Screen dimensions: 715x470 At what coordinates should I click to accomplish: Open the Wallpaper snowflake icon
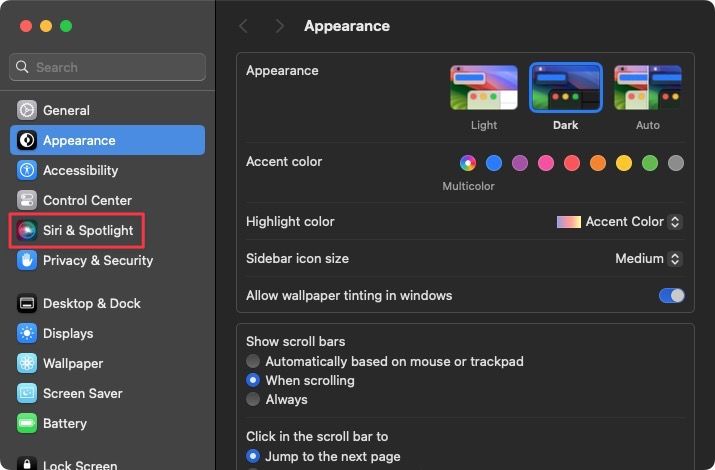[26, 363]
